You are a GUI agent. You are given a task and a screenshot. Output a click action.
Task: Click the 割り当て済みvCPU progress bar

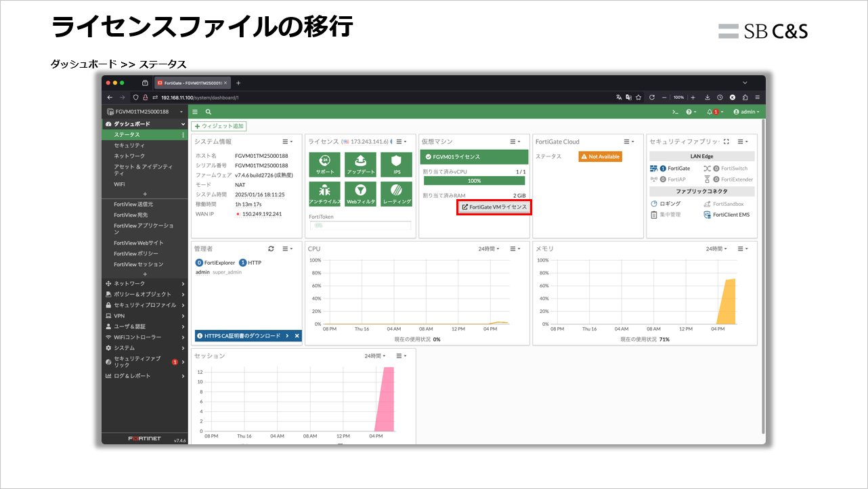point(473,180)
